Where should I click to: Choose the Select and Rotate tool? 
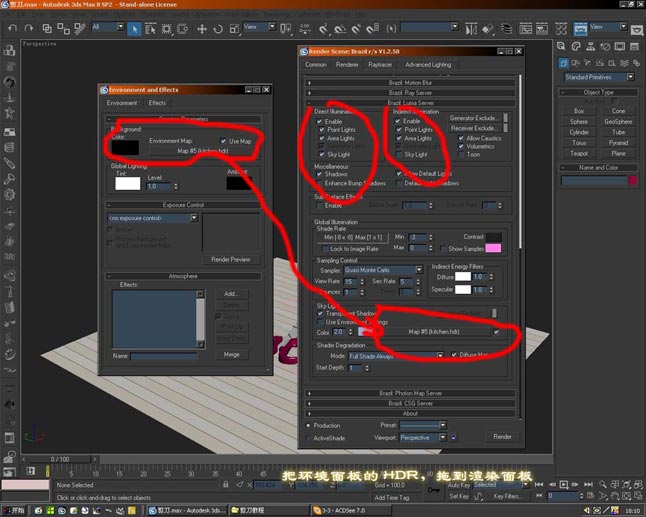pyautogui.click(x=218, y=28)
